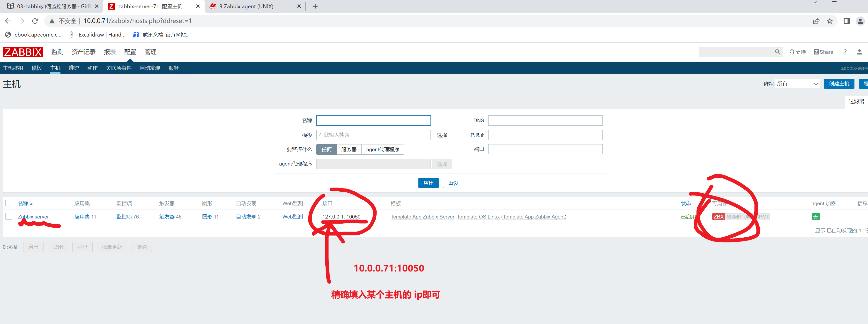Click the 重设 filter button
Image resolution: width=868 pixels, height=324 pixels.
point(453,183)
